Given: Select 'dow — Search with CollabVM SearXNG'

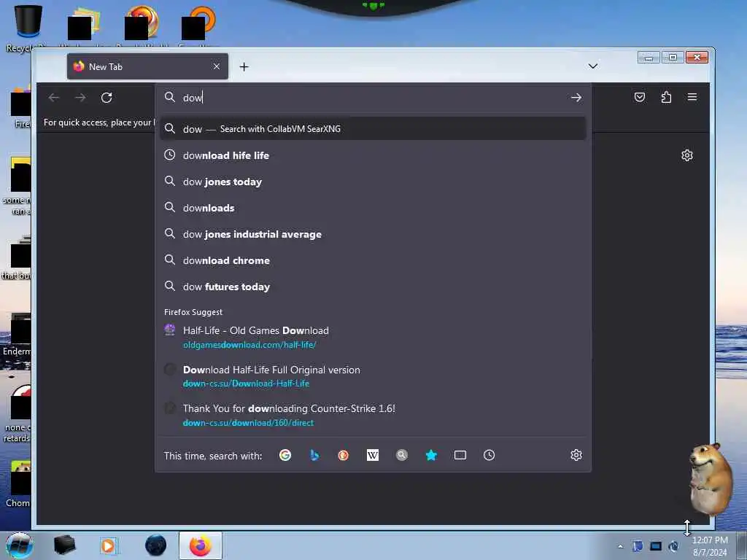Looking at the screenshot, I should (x=373, y=128).
